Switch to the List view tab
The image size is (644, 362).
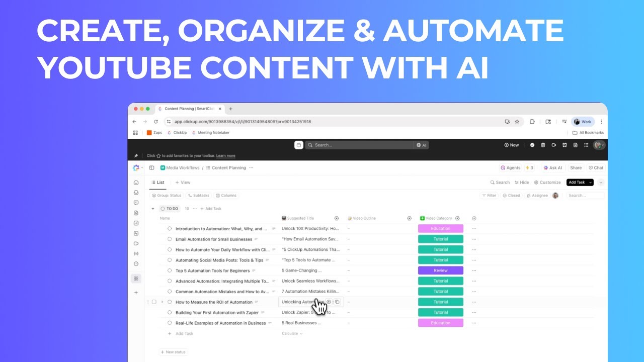158,183
